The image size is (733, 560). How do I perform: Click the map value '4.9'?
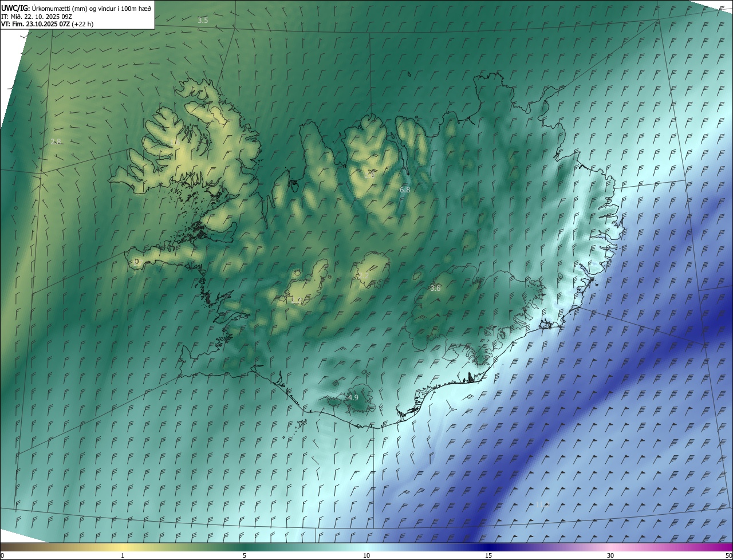[353, 397]
